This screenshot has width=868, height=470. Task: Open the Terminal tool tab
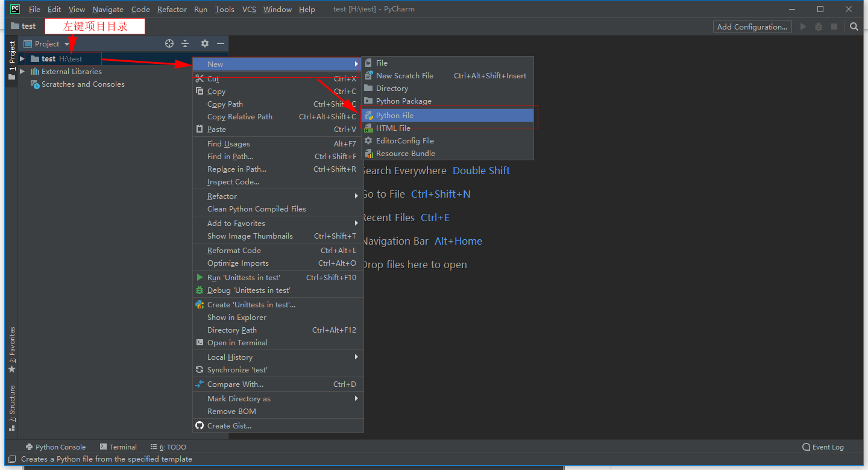(118, 447)
